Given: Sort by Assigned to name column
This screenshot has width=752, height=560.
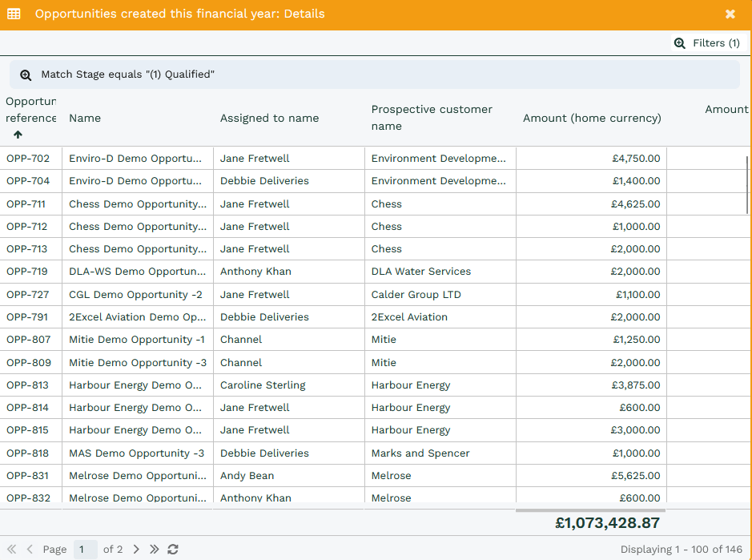Looking at the screenshot, I should click(269, 118).
